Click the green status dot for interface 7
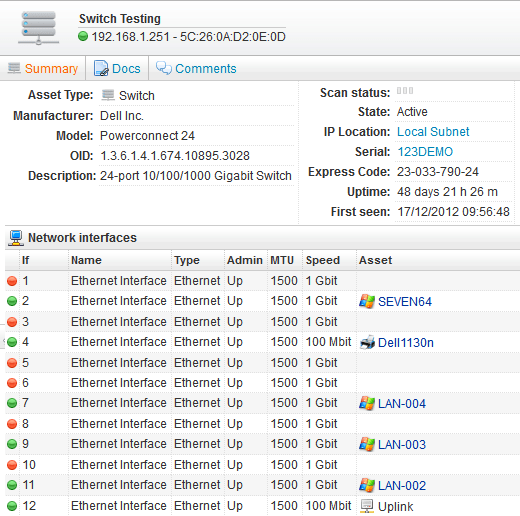This screenshot has height=516, width=520. 12,403
